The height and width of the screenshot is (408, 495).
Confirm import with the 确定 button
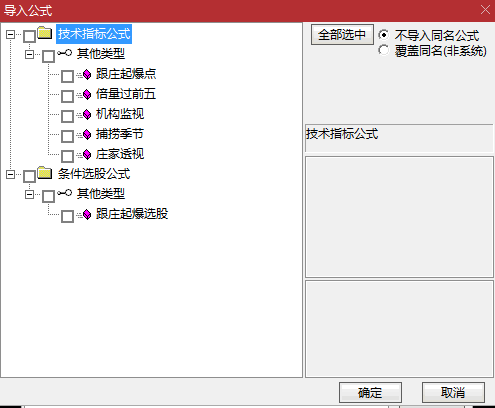(x=370, y=392)
